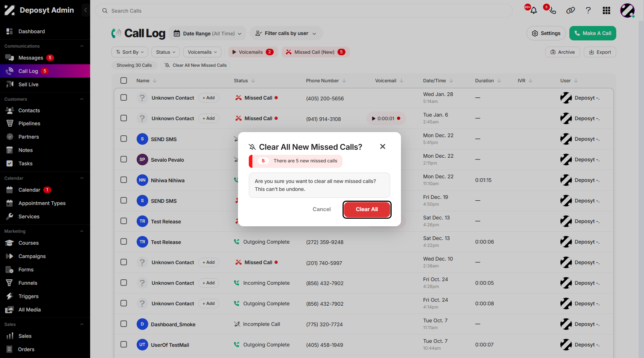The image size is (644, 358).
Task: Open the notifications bell icon
Action: point(534,10)
